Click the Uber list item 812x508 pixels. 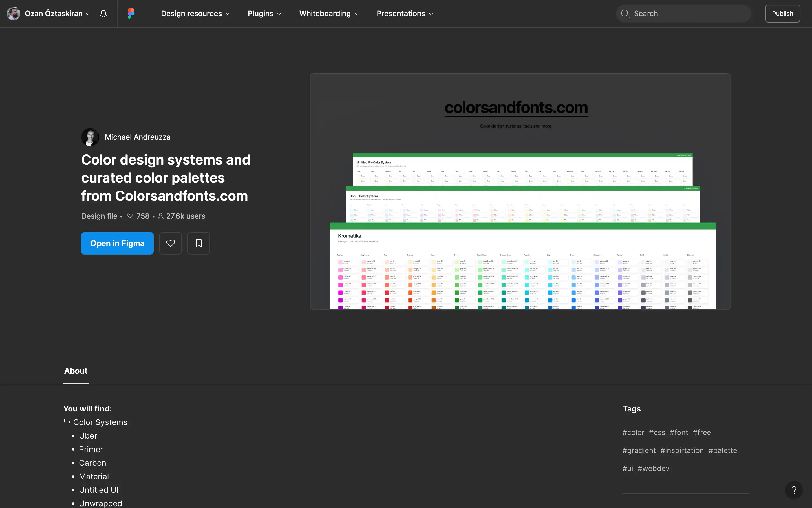pos(88,436)
